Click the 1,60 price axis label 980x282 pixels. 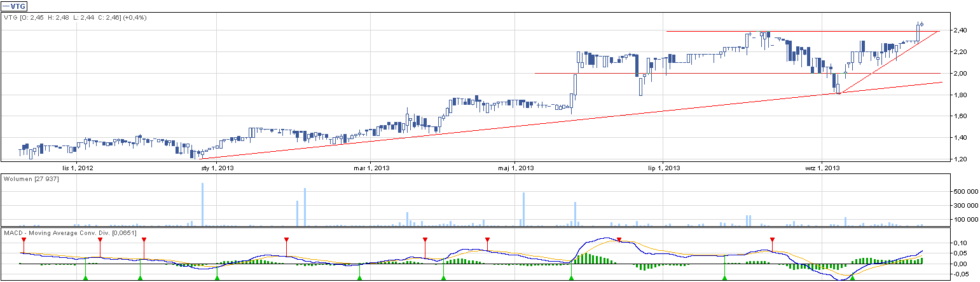click(x=960, y=116)
